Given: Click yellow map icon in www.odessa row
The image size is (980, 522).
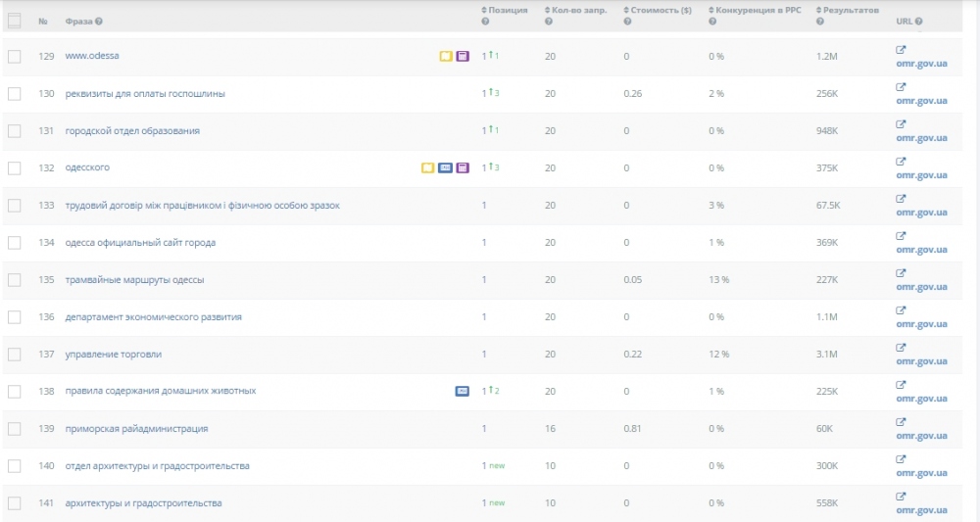Looking at the screenshot, I should 446,57.
